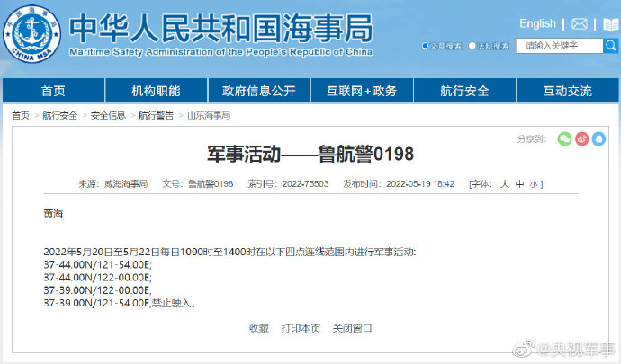Open the 机构职能 navigation tab
Screen dimensions: 621x364
click(156, 91)
